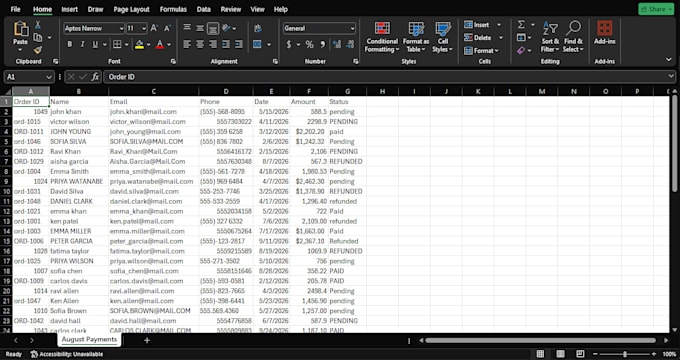Click the Wrap Text icon
The image size is (680, 360).
(258, 28)
